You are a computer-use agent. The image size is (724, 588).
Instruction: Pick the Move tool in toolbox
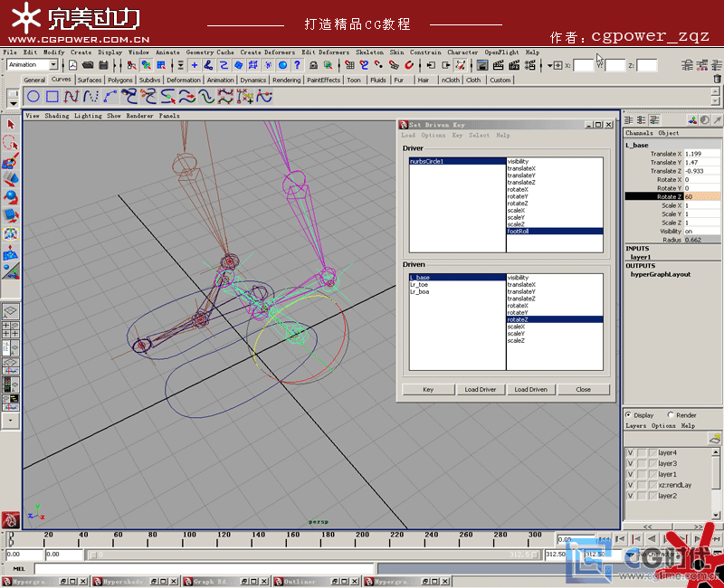tap(11, 179)
